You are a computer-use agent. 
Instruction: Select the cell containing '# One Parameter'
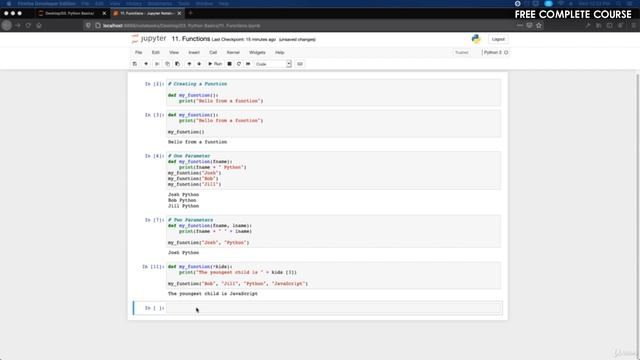click(333, 170)
